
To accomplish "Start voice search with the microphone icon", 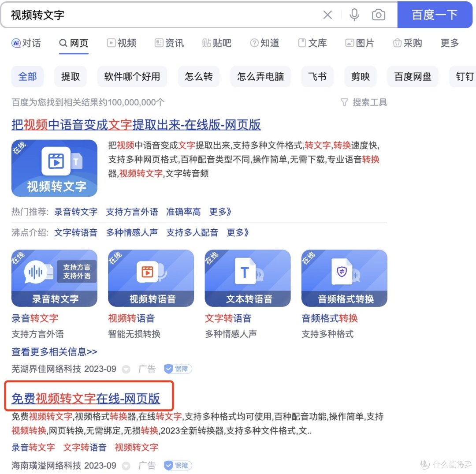I will coord(354,15).
